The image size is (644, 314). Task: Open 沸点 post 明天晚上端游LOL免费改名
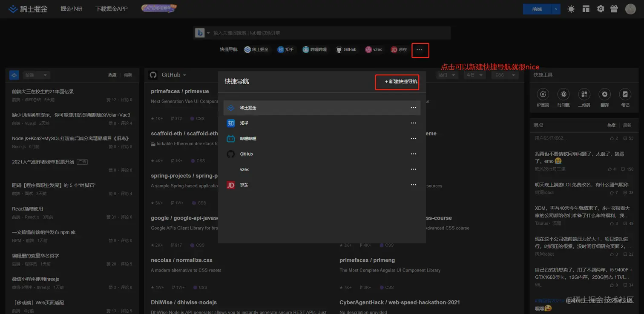pyautogui.click(x=581, y=185)
